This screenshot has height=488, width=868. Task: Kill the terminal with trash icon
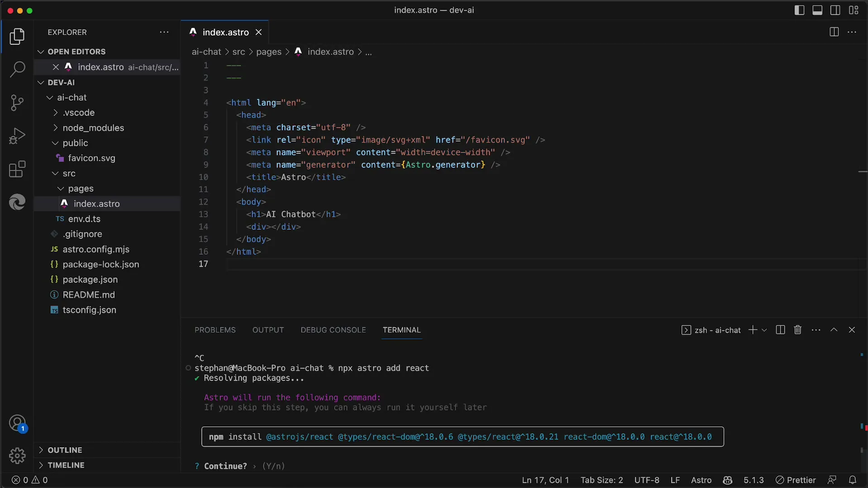[x=798, y=330]
